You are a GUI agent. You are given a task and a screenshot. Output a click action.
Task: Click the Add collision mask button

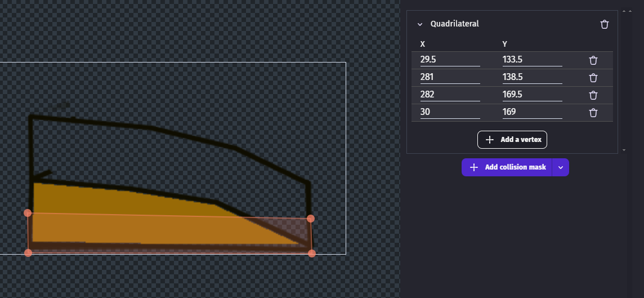click(x=507, y=167)
